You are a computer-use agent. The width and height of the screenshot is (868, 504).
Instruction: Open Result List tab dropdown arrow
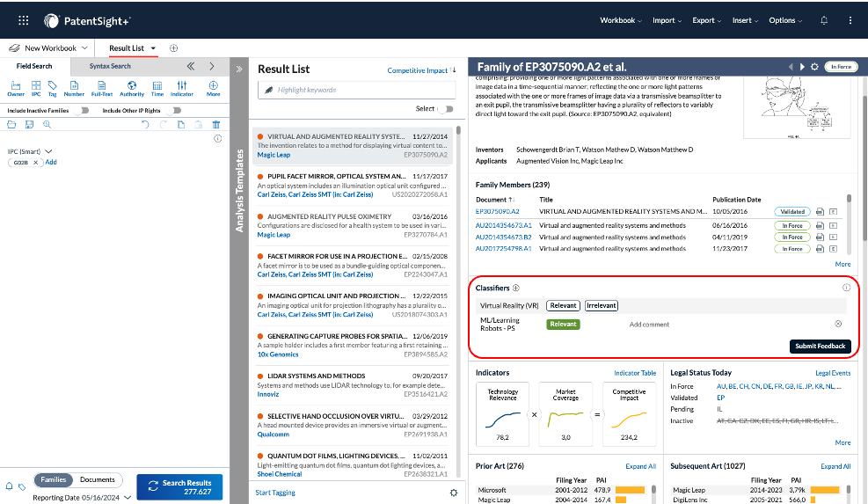click(153, 48)
